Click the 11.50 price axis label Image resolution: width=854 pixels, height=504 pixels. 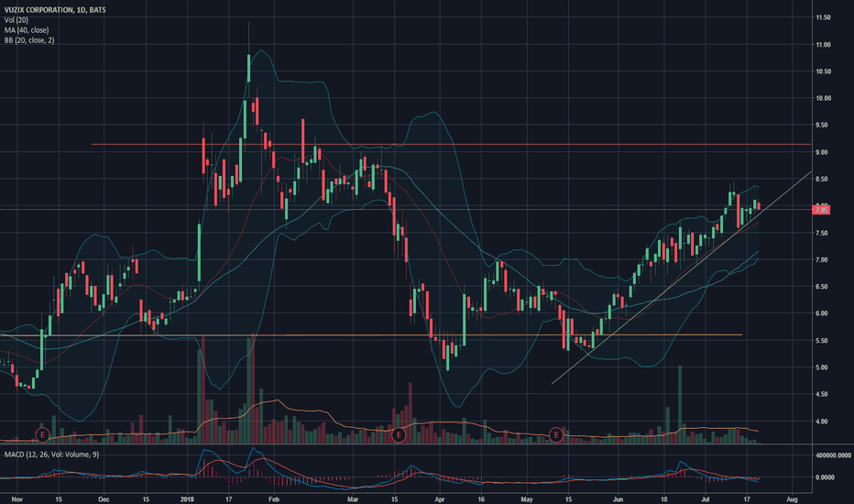coord(823,17)
